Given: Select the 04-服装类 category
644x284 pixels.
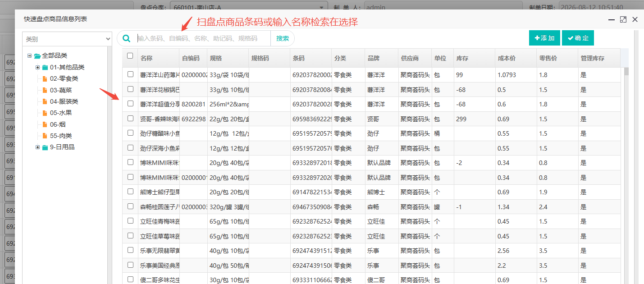Looking at the screenshot, I should click(64, 101).
